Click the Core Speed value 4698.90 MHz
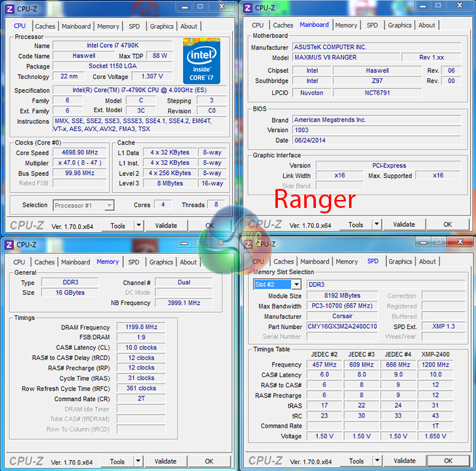The height and width of the screenshot is (471, 476). (x=80, y=152)
